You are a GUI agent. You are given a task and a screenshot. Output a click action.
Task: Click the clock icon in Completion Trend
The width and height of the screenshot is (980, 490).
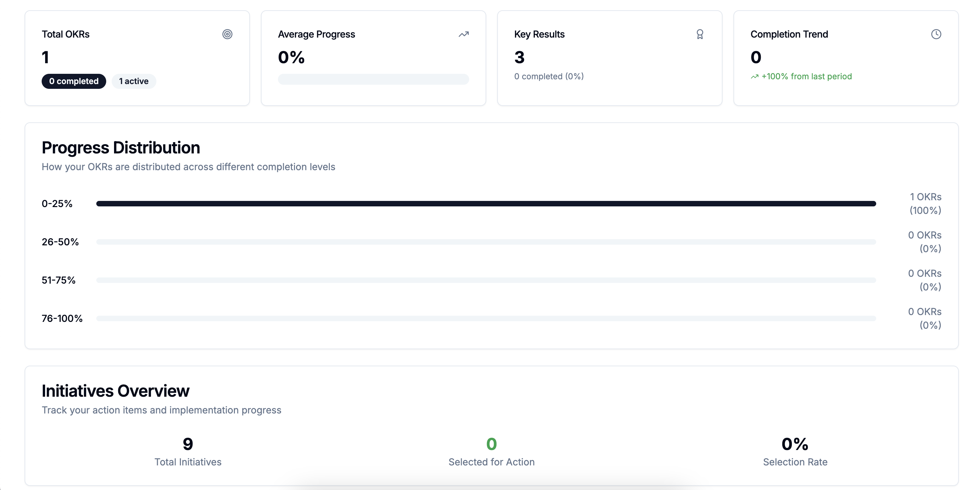936,34
